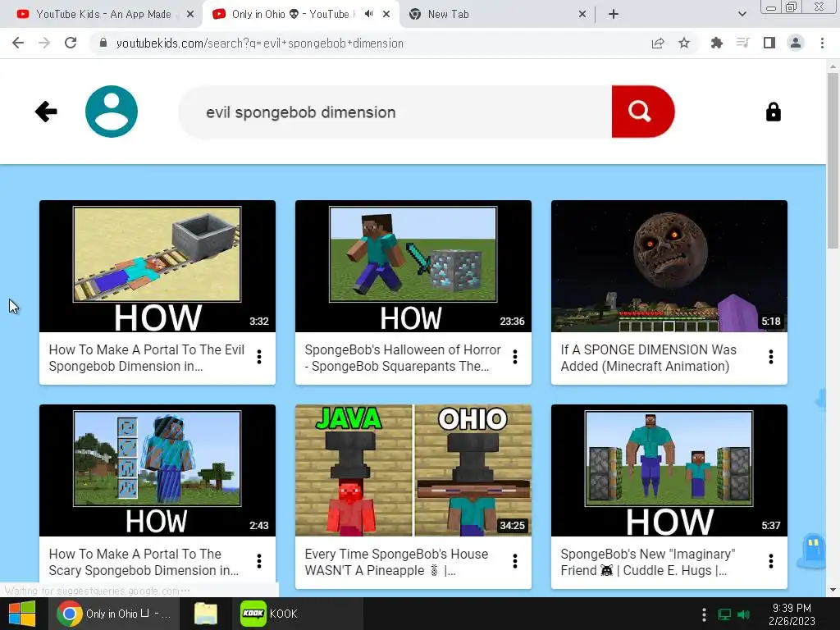Bookmark this page with the star icon
Viewport: 840px width, 630px height.
point(684,43)
